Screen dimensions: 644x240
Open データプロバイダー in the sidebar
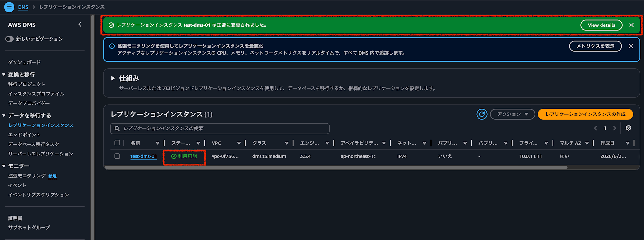coord(29,103)
